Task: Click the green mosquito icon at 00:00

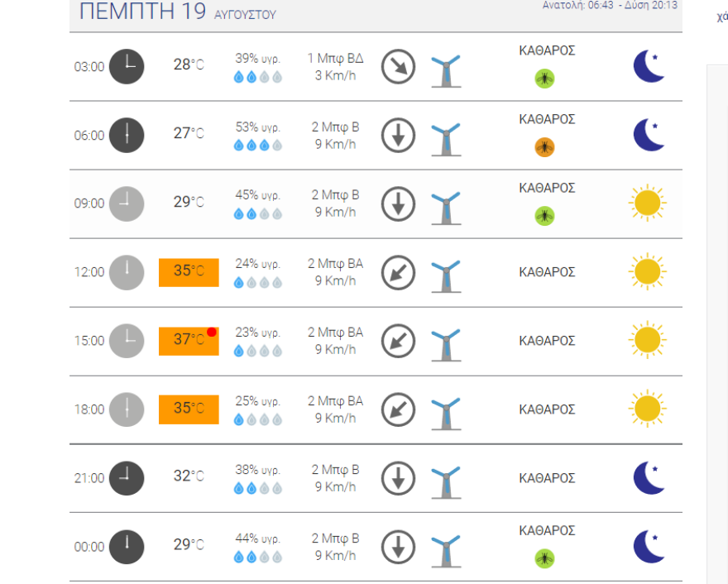Action: 544,558
